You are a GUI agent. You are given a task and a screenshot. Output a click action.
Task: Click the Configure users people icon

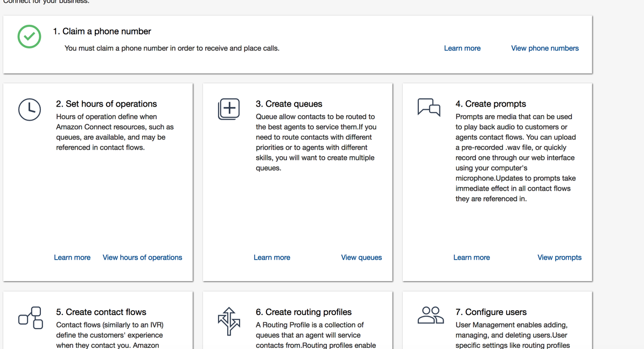click(430, 316)
